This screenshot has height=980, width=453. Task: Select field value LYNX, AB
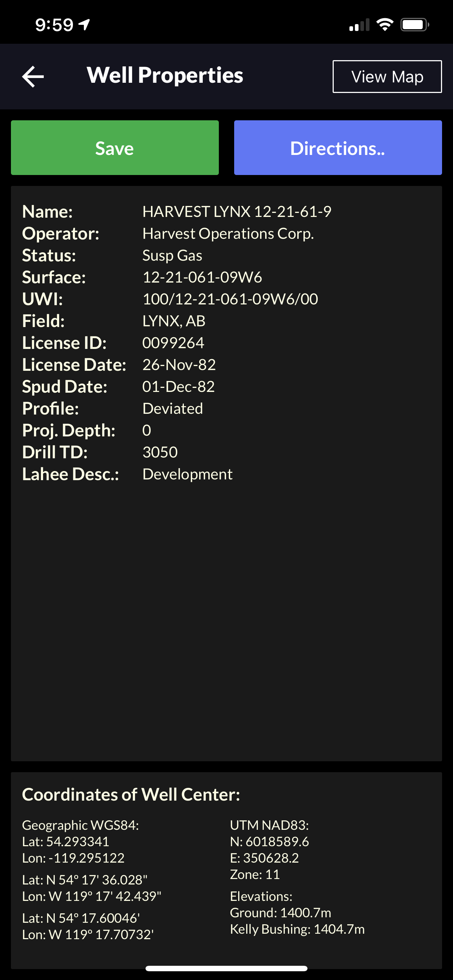click(x=174, y=321)
